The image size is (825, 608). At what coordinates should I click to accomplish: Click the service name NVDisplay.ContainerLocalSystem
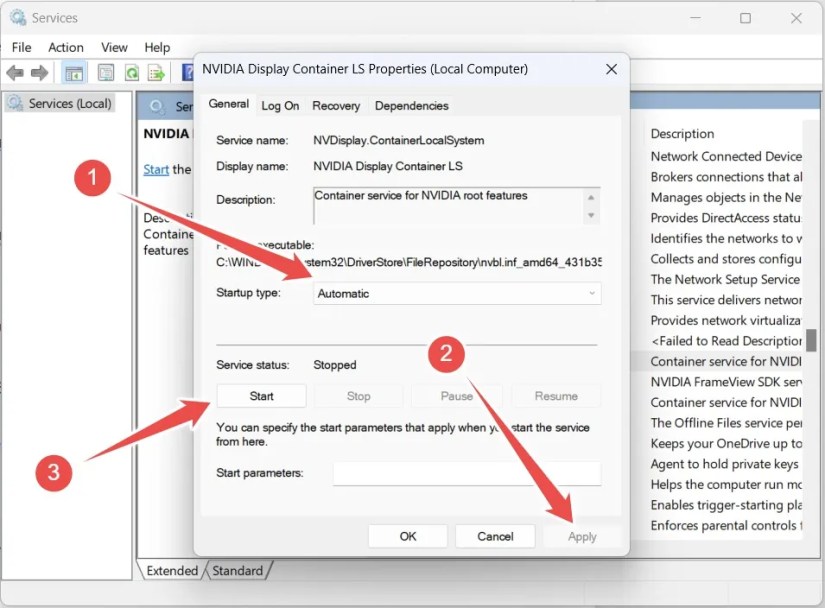click(398, 140)
